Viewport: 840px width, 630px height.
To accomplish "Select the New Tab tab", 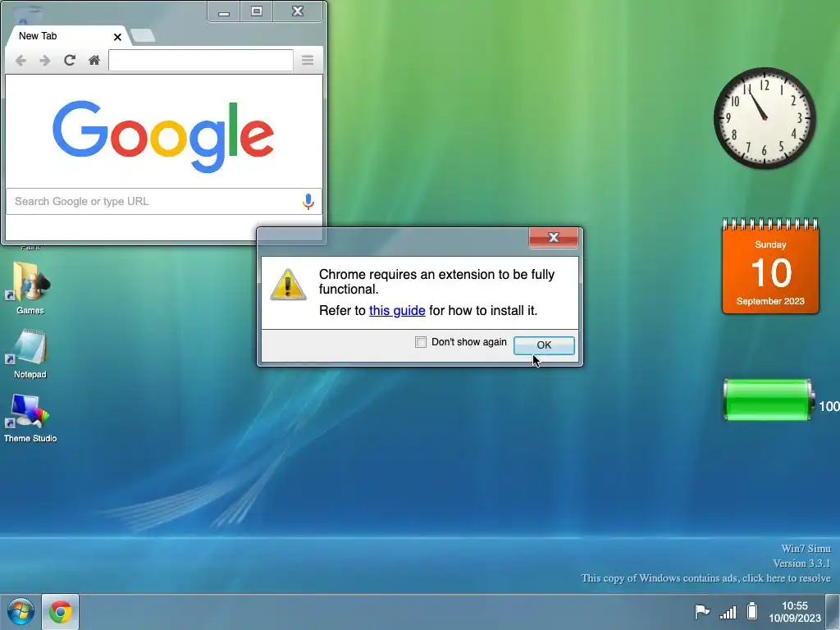I will pos(60,36).
